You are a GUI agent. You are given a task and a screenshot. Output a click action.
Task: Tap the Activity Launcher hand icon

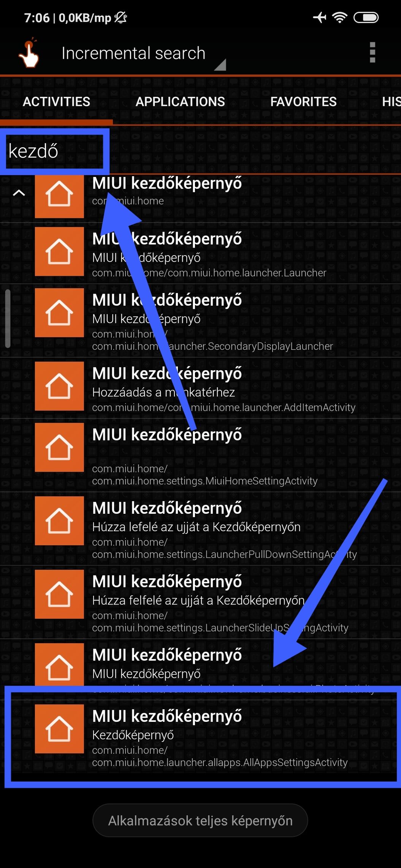(29, 53)
